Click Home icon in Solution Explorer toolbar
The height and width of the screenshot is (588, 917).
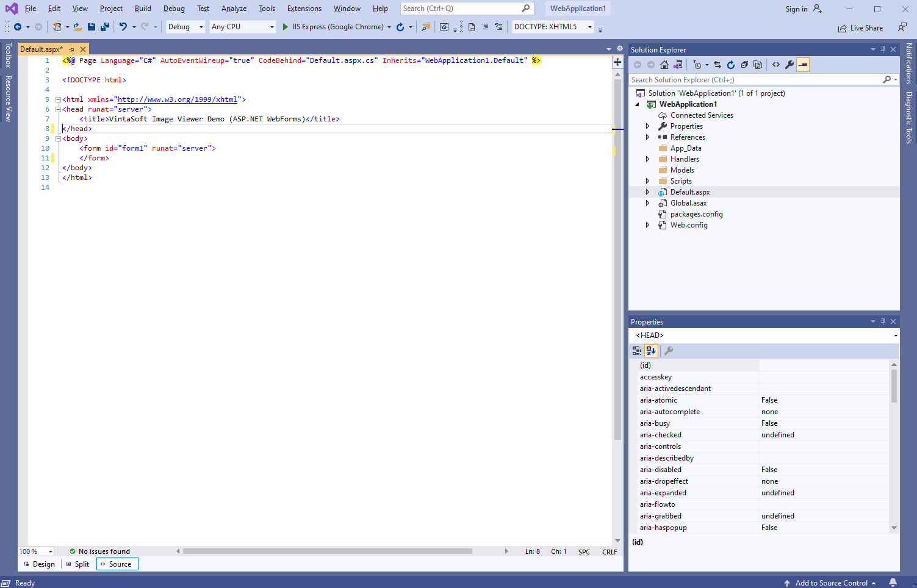[x=664, y=65]
